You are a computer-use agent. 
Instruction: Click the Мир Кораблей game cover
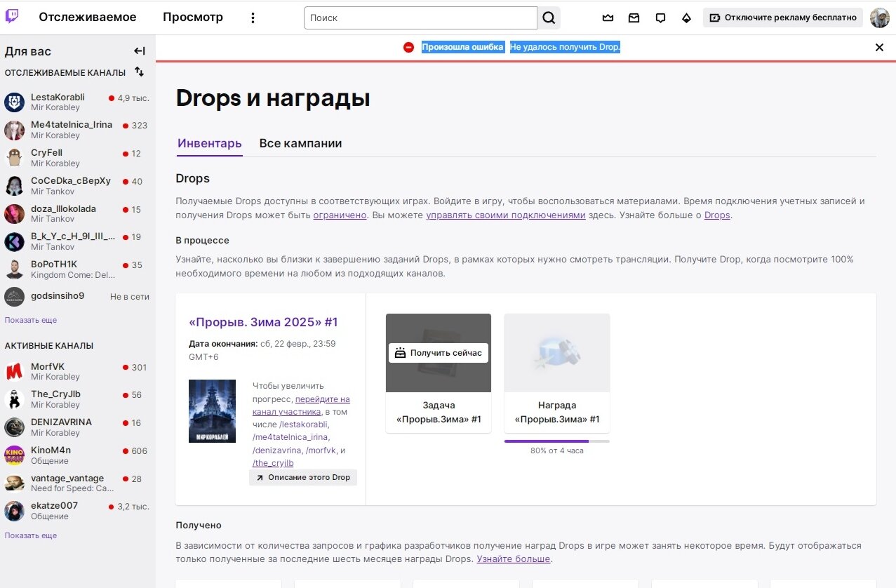click(212, 411)
